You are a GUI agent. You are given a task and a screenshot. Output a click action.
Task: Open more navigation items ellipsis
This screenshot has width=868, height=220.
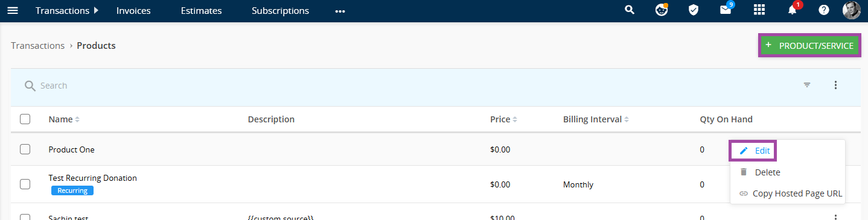pos(340,11)
